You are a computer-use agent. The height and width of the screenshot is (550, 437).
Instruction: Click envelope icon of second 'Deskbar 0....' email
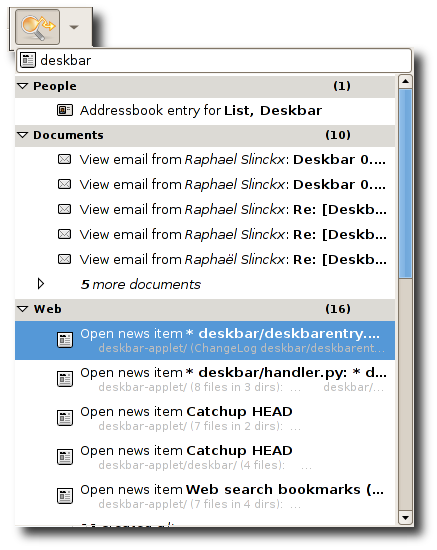tap(65, 184)
